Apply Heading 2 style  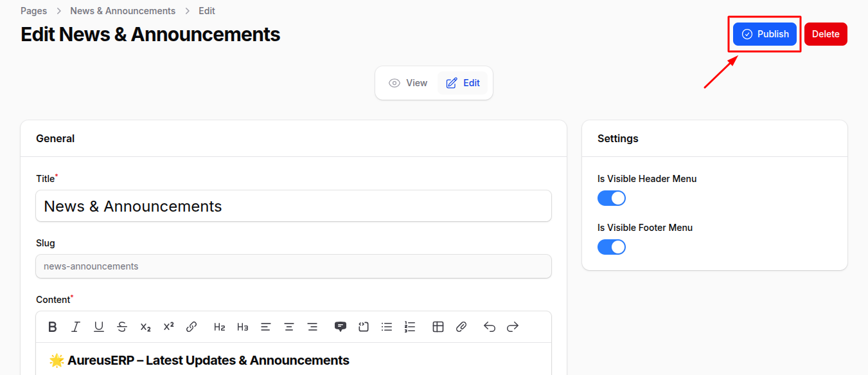(x=219, y=327)
